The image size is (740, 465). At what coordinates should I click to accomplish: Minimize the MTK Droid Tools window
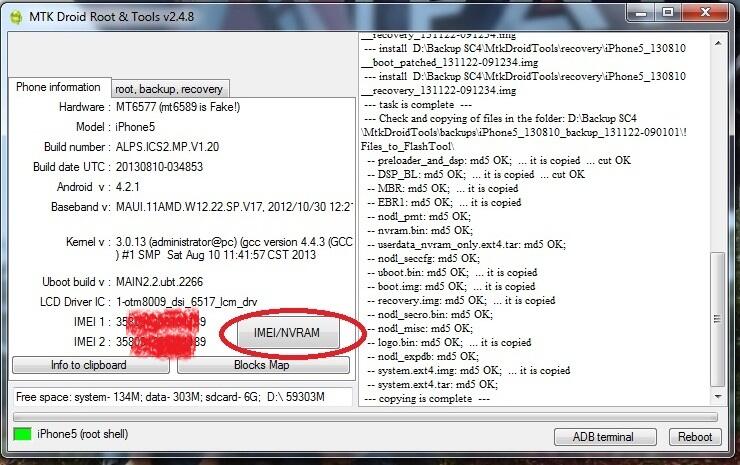[641, 13]
